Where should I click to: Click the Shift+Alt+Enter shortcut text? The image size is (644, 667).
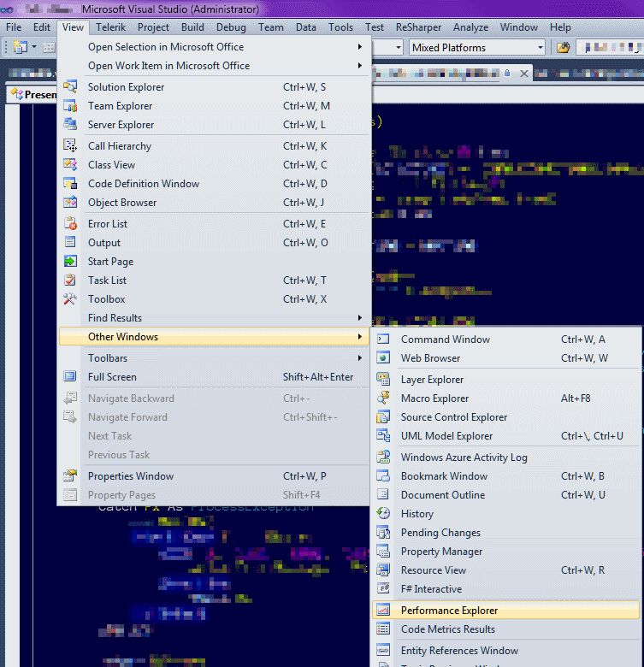tap(318, 377)
